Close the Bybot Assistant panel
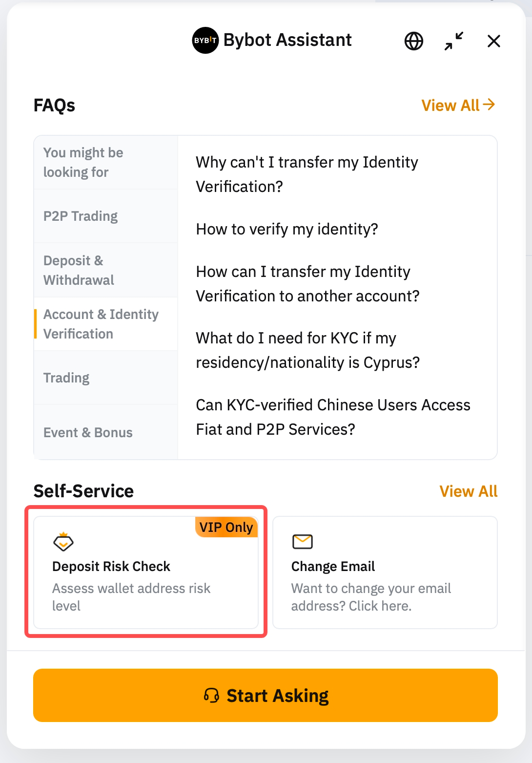 [x=494, y=41]
